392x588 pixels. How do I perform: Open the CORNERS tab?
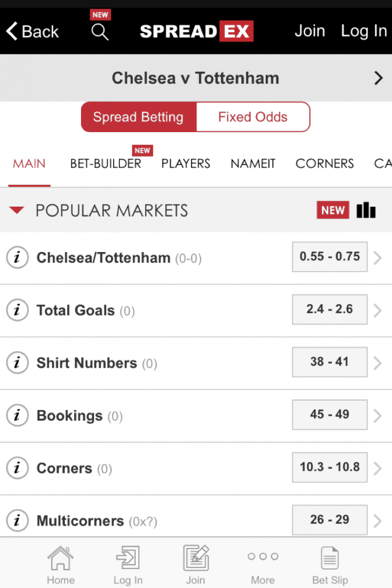[x=324, y=164]
